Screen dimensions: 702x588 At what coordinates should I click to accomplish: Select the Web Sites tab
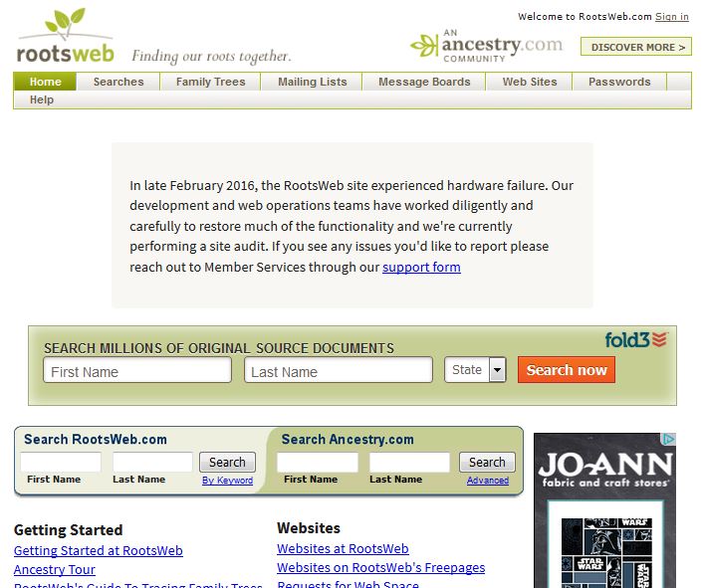[530, 82]
